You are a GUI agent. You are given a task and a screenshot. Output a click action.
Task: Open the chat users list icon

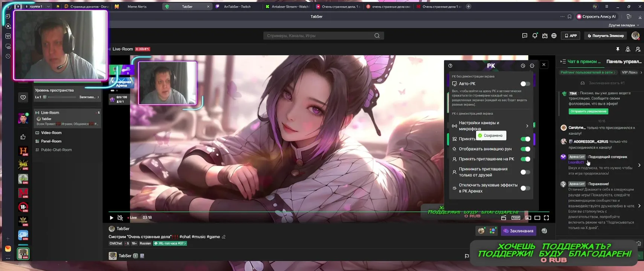[628, 49]
